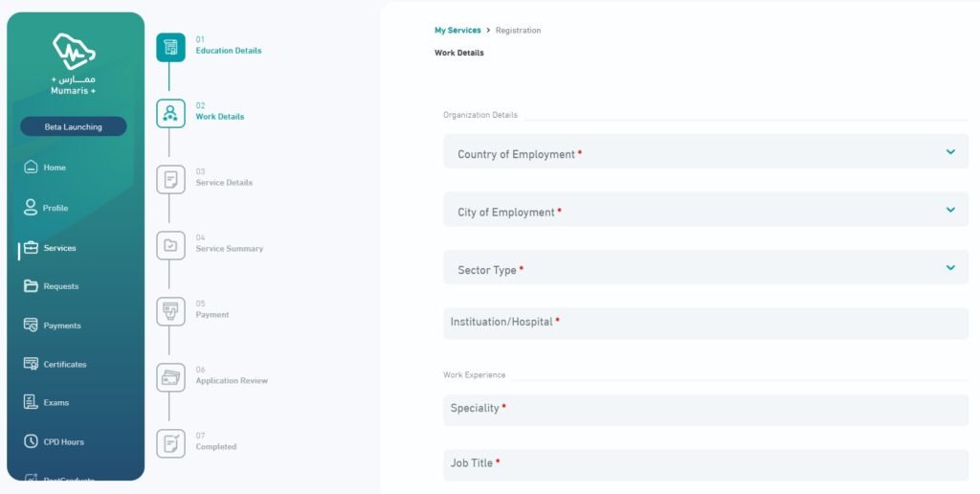Focus the Instituation/Hospital input field
Image resolution: width=980 pixels, height=494 pixels.
tap(705, 324)
